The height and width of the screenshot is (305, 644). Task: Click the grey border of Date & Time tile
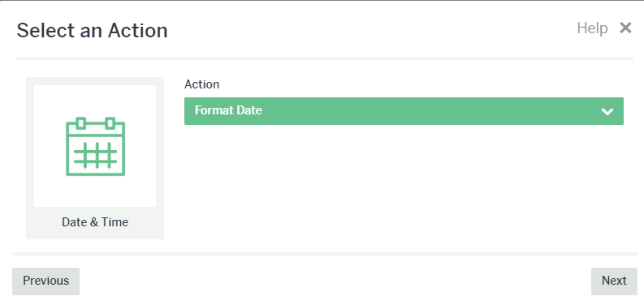coord(29,158)
